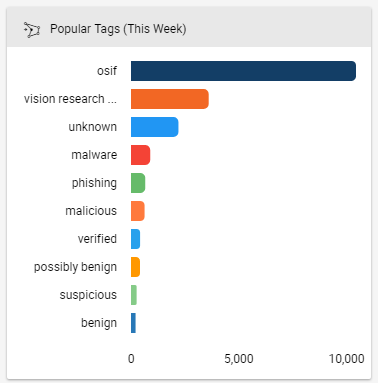Click the phishing tag label
This screenshot has height=383, width=378.
[94, 183]
